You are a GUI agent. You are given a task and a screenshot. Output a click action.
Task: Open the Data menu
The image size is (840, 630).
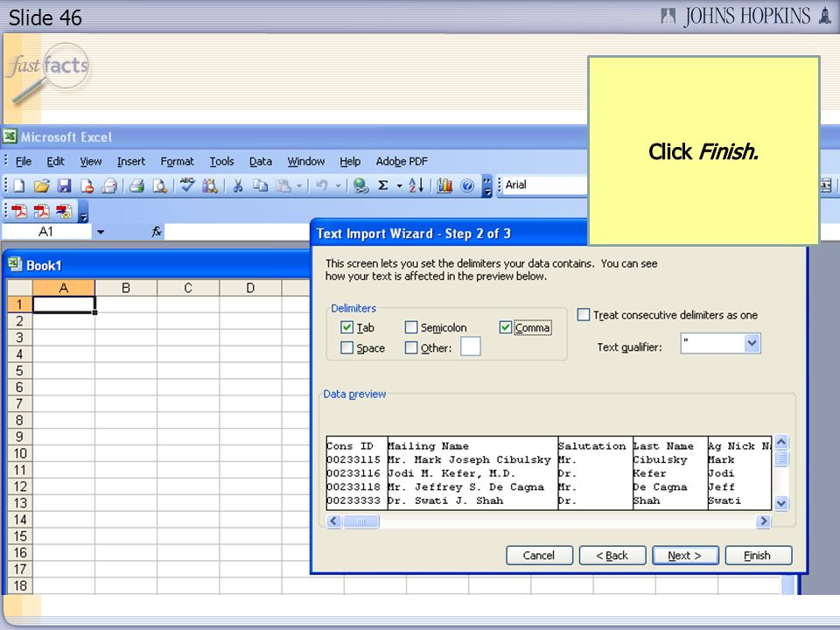pos(261,161)
